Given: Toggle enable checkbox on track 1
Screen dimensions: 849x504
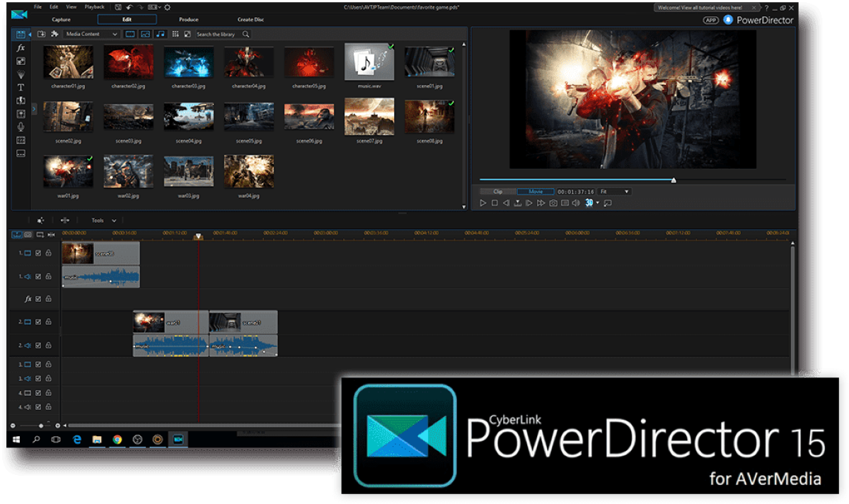Looking at the screenshot, I should (38, 252).
